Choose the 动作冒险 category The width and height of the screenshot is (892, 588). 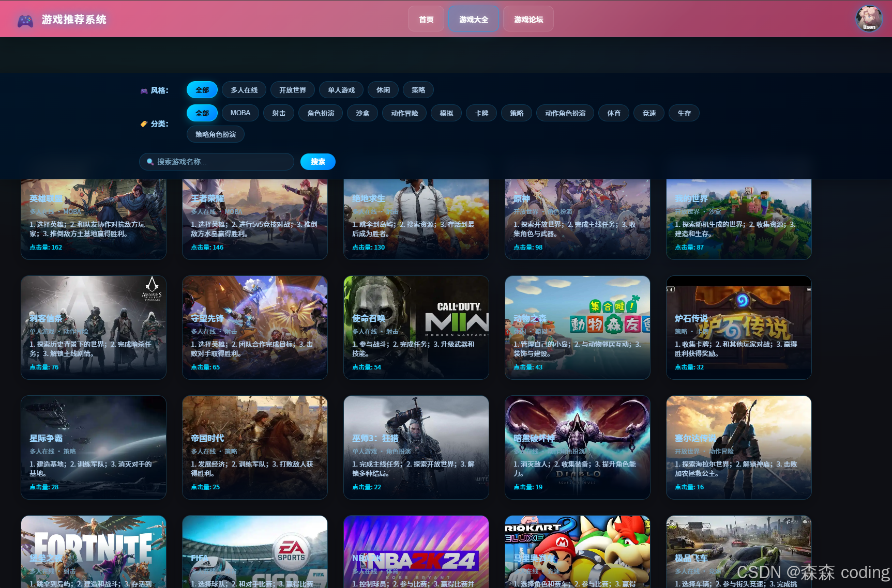tap(404, 113)
